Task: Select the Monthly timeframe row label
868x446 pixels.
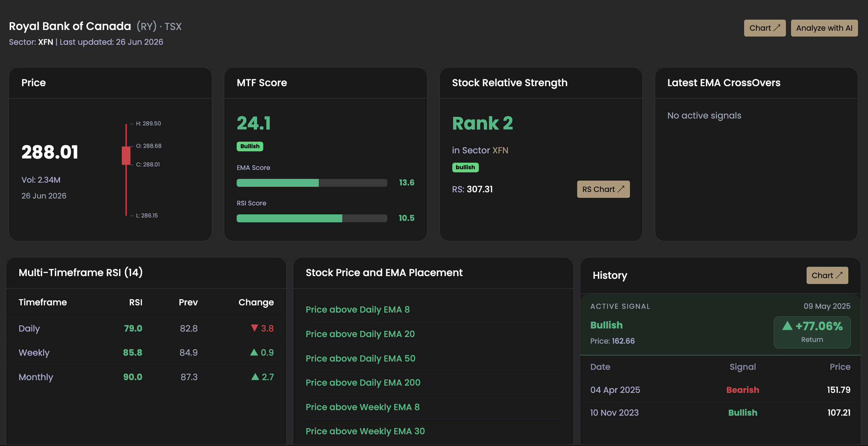Action: [x=36, y=377]
